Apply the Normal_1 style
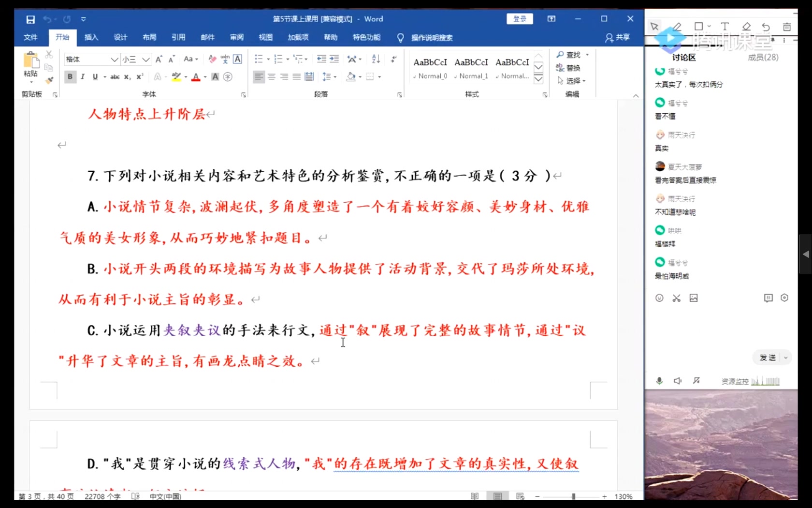 471,68
